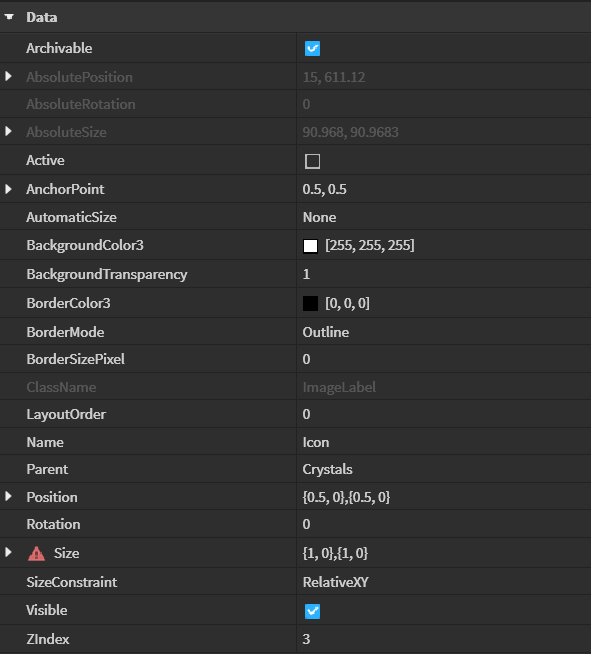The width and height of the screenshot is (591, 654).
Task: Expand the AbsoluteSize row
Action: 8,131
